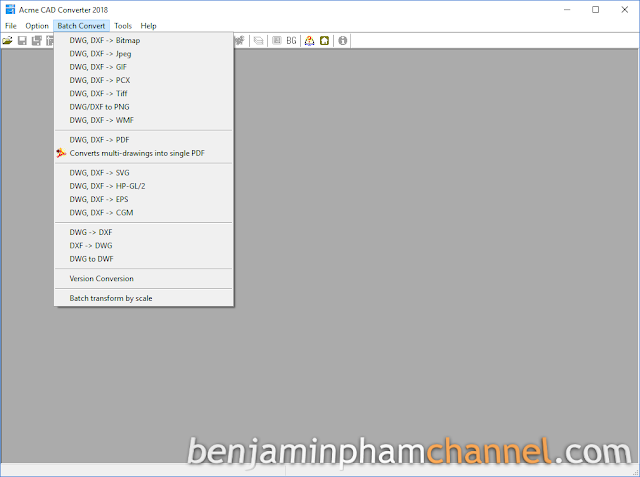The image size is (640, 477).
Task: Choose DWG, DXF -> EPS
Action: pyautogui.click(x=144, y=200)
